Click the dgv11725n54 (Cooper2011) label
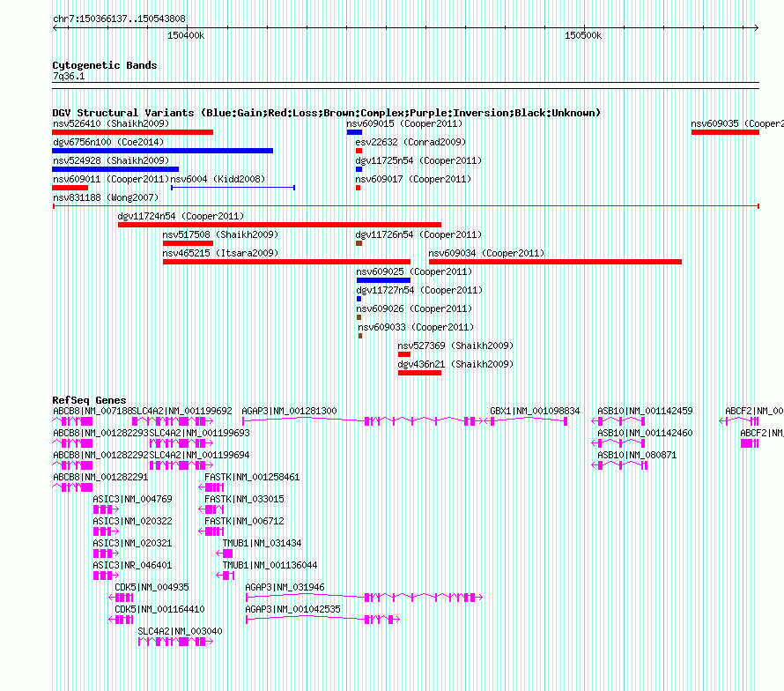The width and height of the screenshot is (784, 691). [x=418, y=160]
